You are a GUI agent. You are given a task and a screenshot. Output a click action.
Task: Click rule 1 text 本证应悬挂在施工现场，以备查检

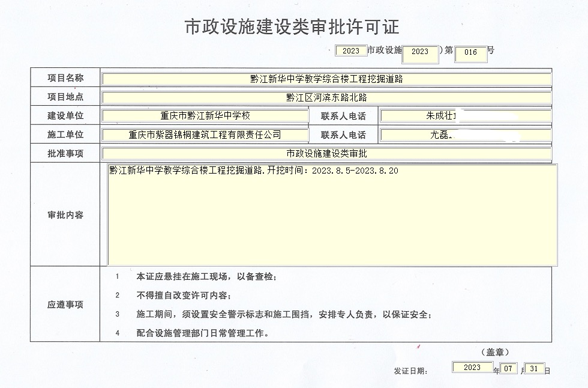click(x=206, y=277)
